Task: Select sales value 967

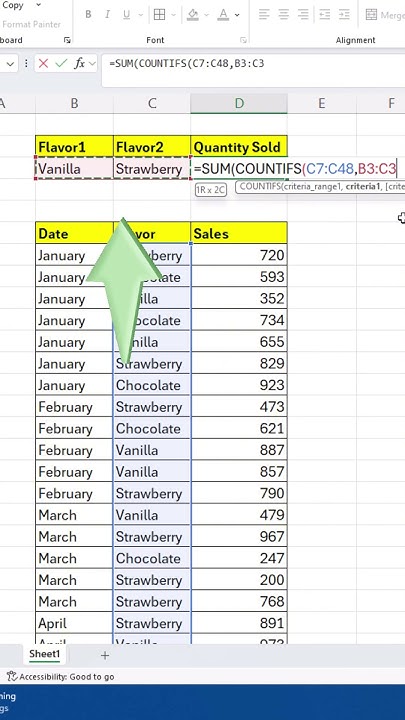Action: 239,536
